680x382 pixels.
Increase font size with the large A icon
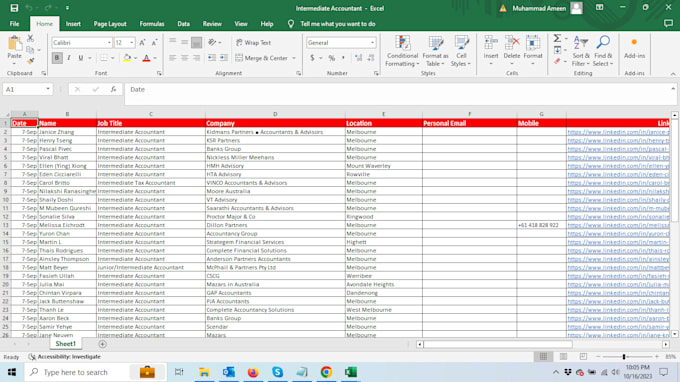click(x=142, y=42)
